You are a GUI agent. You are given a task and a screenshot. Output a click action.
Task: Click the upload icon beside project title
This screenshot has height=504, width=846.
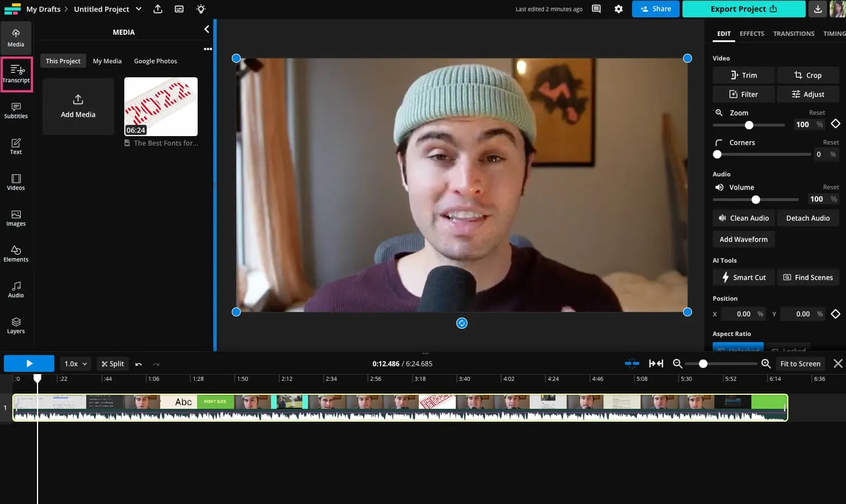(158, 9)
